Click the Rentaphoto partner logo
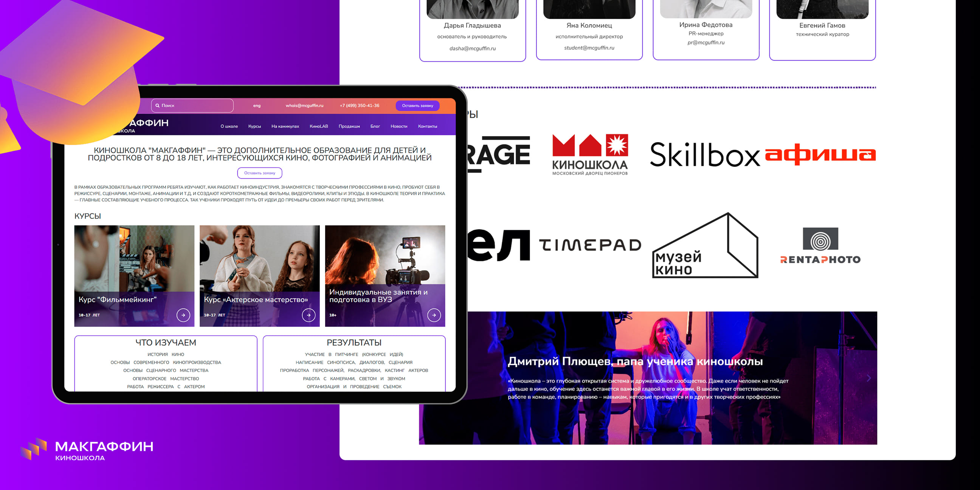 (820, 246)
